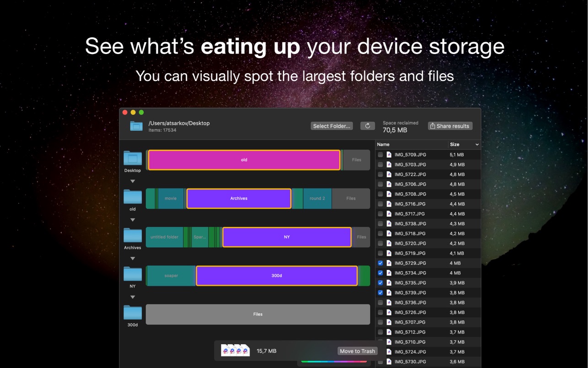
Task: Click the arrow below Archives folder
Action: click(x=133, y=259)
